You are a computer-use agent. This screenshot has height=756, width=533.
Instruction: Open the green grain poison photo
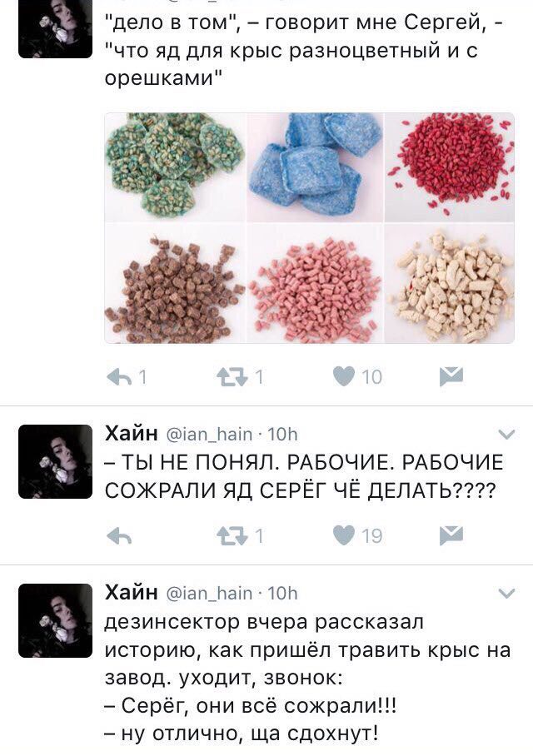[175, 167]
